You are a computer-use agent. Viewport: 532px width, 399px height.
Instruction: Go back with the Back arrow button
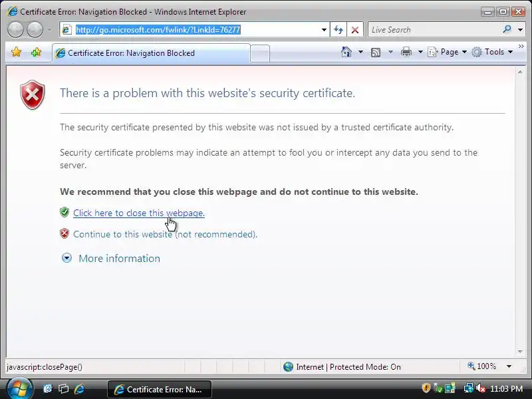pyautogui.click(x=15, y=30)
